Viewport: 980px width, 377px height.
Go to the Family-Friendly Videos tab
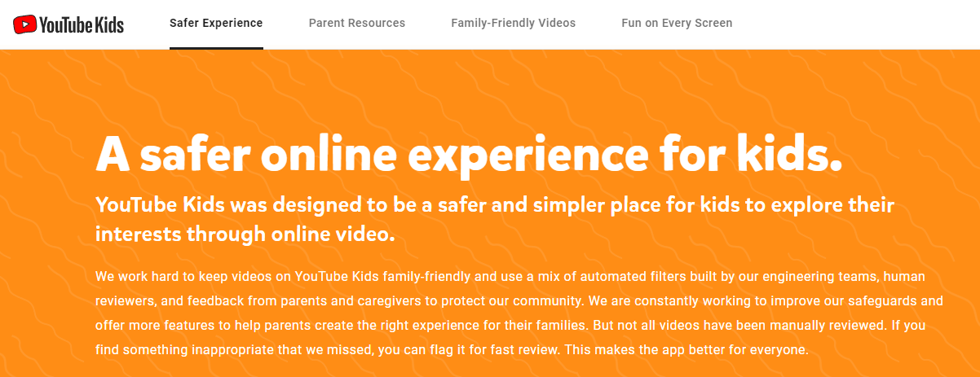[513, 23]
